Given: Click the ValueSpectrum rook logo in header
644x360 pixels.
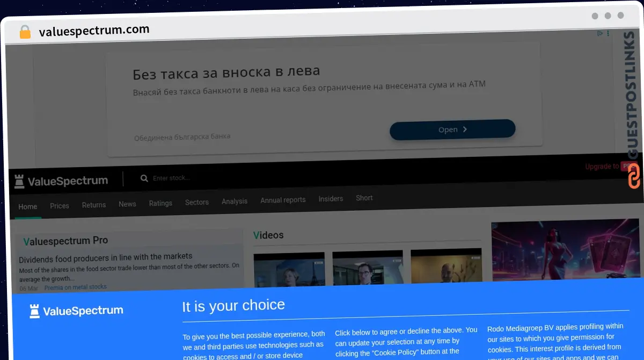Looking at the screenshot, I should tap(61, 181).
